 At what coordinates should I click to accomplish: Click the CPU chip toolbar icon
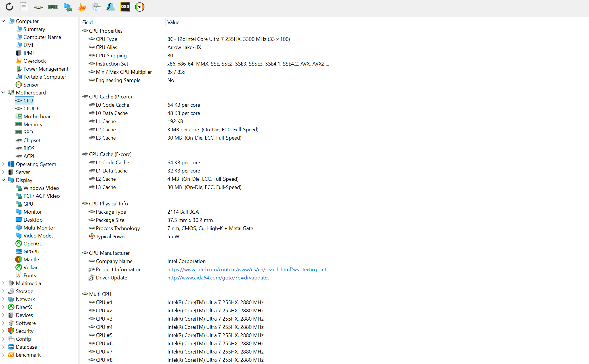coord(38,7)
